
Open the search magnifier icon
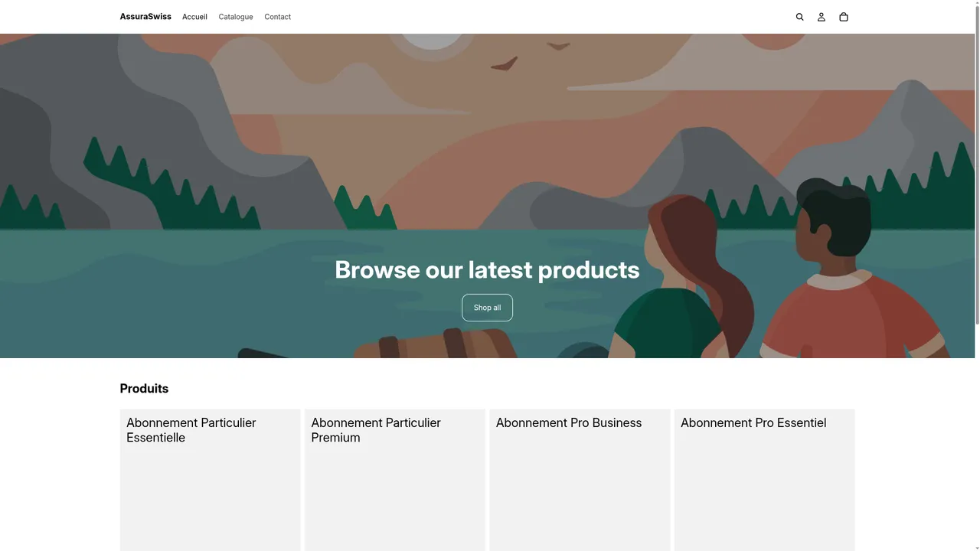point(799,17)
